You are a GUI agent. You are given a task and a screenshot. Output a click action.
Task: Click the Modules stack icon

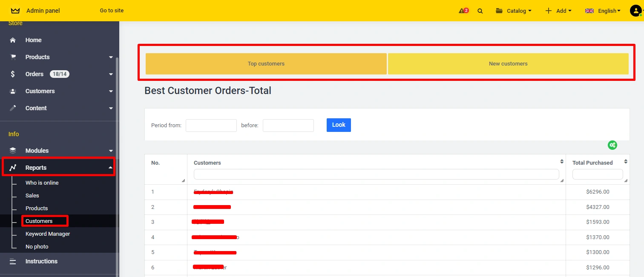point(13,151)
